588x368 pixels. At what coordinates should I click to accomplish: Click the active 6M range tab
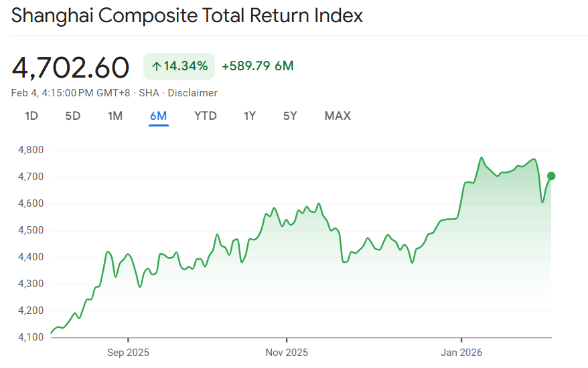point(159,116)
